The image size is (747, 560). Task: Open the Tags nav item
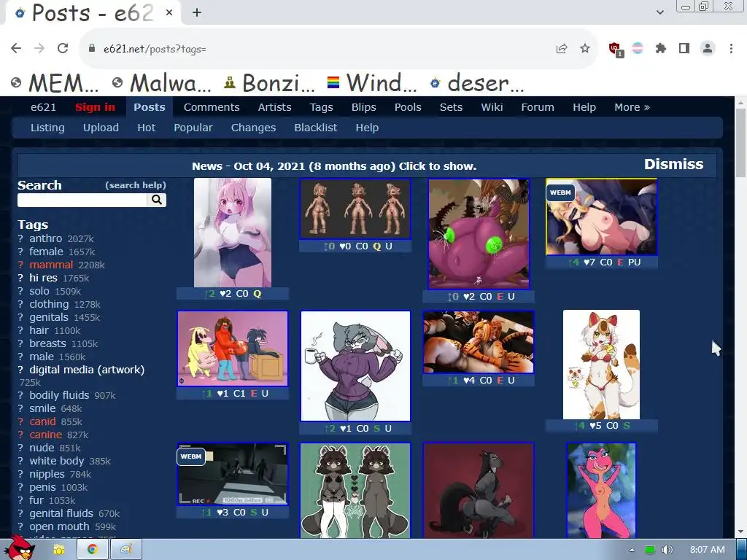click(321, 107)
